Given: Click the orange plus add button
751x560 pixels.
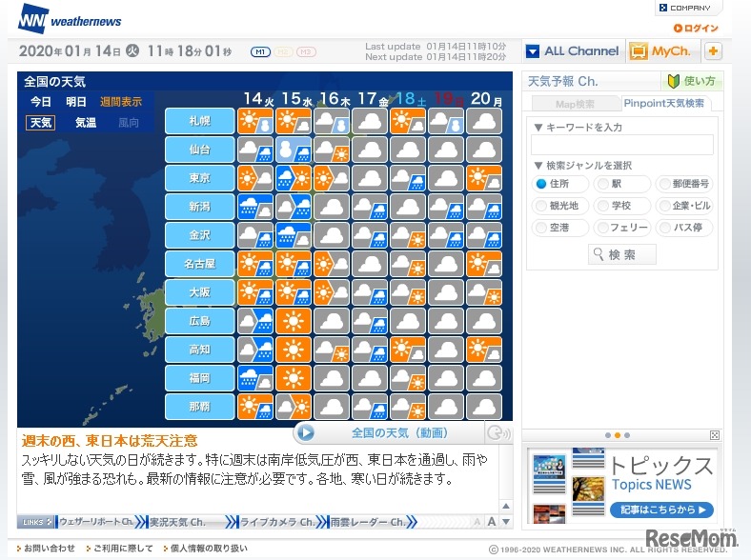Looking at the screenshot, I should pos(713,50).
